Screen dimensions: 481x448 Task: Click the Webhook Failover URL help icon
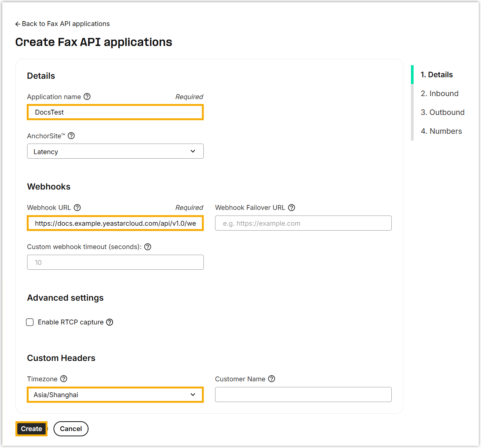(x=292, y=208)
